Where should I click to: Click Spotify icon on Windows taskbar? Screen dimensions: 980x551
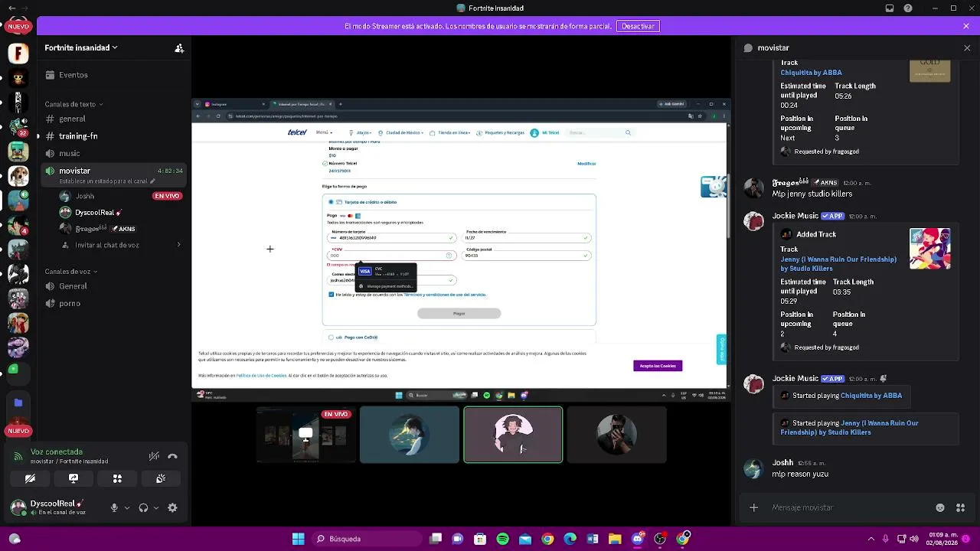502,539
